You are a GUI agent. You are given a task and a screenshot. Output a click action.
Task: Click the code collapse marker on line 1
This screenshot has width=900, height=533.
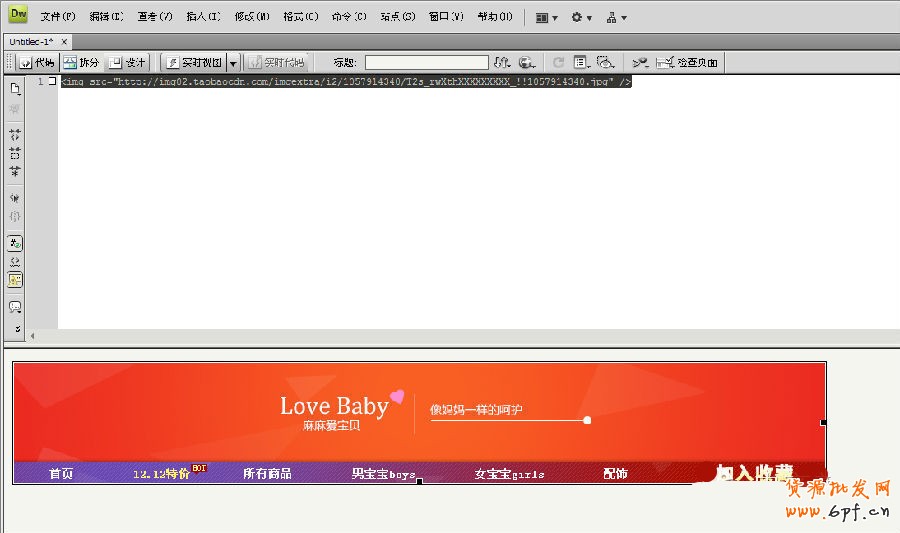coord(52,81)
